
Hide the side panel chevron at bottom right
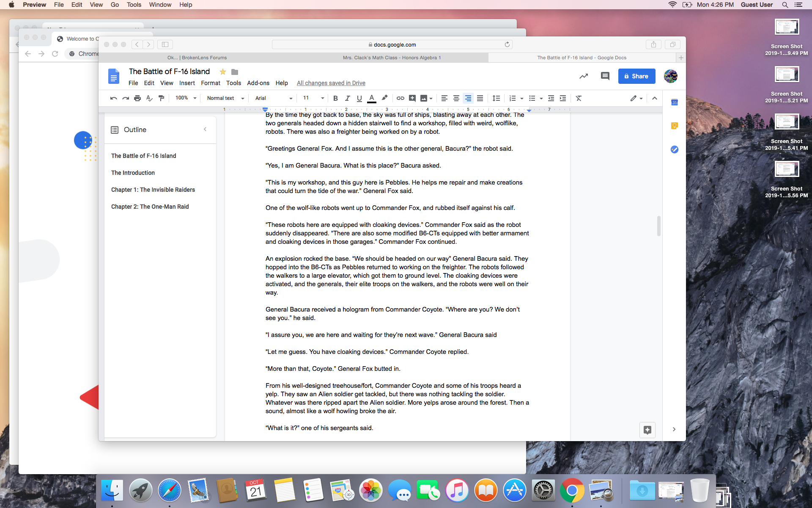click(674, 429)
